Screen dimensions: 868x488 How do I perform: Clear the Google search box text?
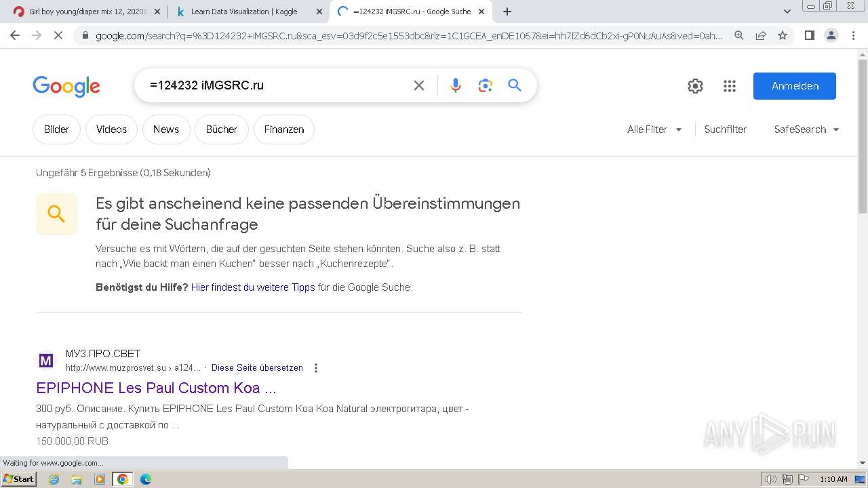pyautogui.click(x=419, y=85)
